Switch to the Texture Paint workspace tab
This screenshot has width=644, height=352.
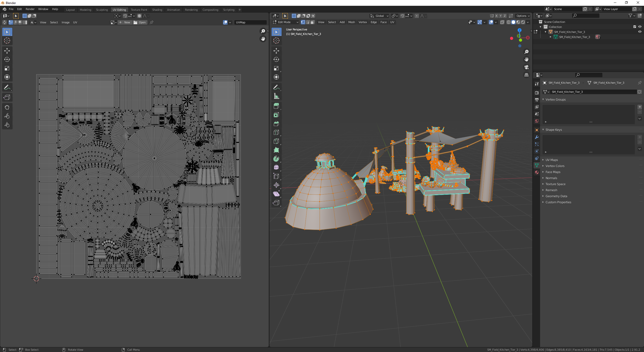tap(139, 10)
